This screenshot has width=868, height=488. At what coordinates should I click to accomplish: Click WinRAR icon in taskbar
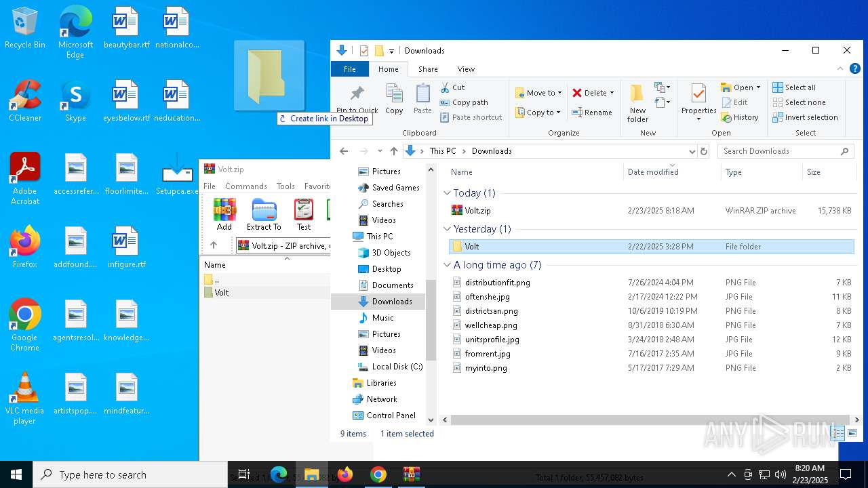411,474
